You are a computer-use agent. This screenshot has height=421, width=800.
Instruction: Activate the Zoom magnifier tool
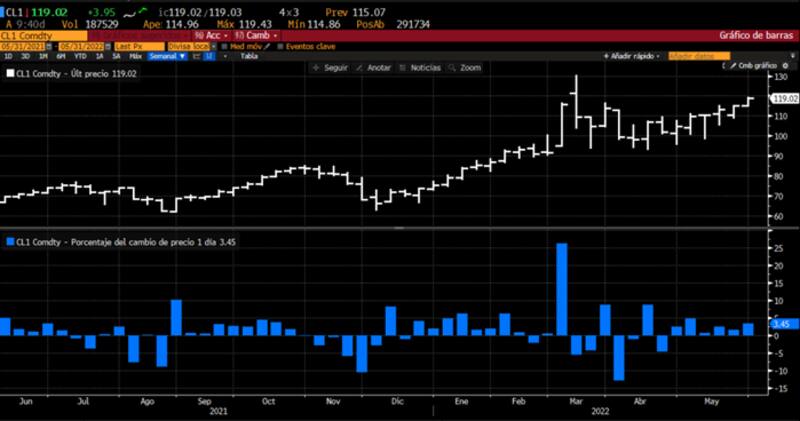click(464, 67)
